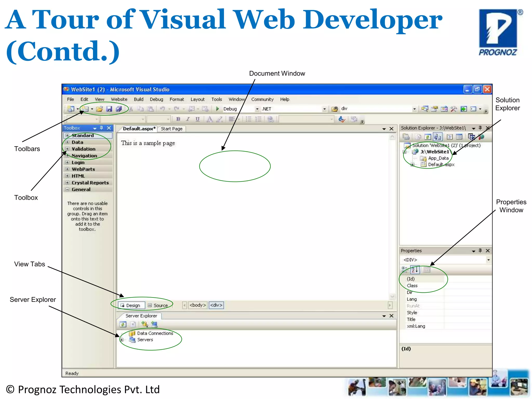Click the numbered list icon
This screenshot has width=532, height=399.
click(258, 119)
